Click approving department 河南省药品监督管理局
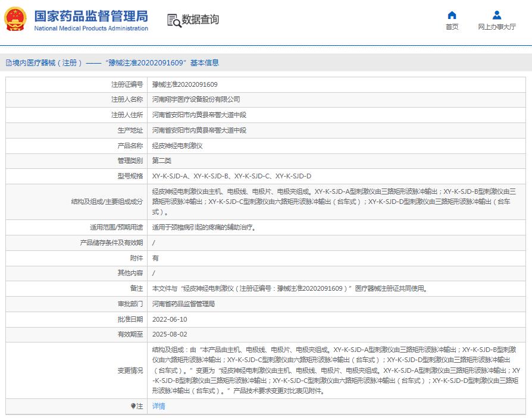The height and width of the screenshot is (418, 532). 183,304
